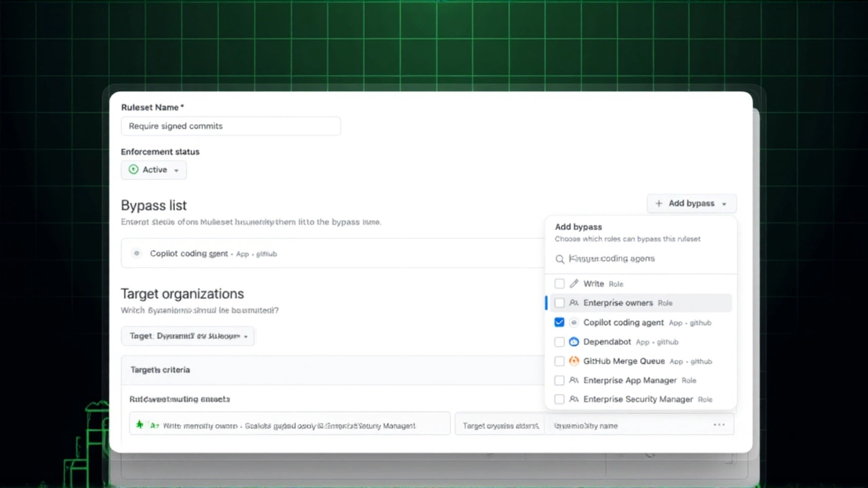Enable the Write role checkbox

pyautogui.click(x=559, y=283)
